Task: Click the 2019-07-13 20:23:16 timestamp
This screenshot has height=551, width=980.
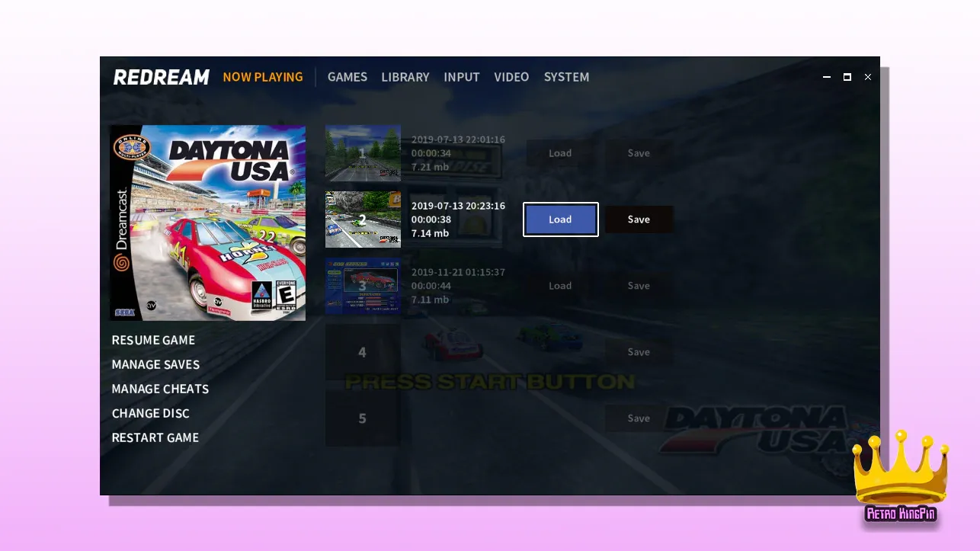Action: [458, 206]
